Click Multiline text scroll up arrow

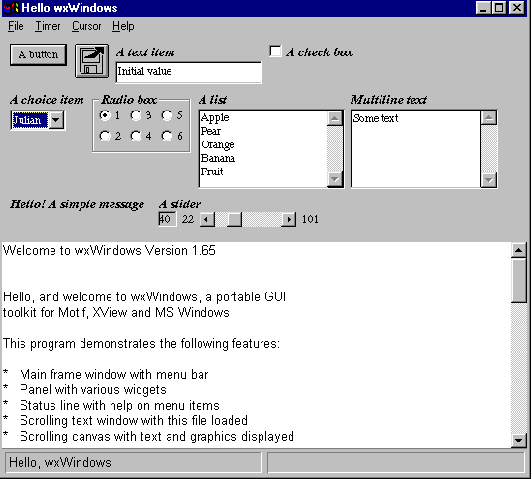point(489,118)
